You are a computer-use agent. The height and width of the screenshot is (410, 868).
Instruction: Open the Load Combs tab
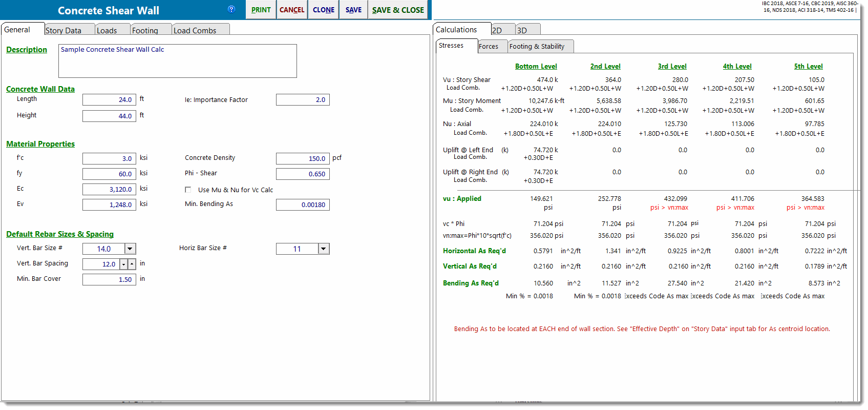(x=201, y=30)
